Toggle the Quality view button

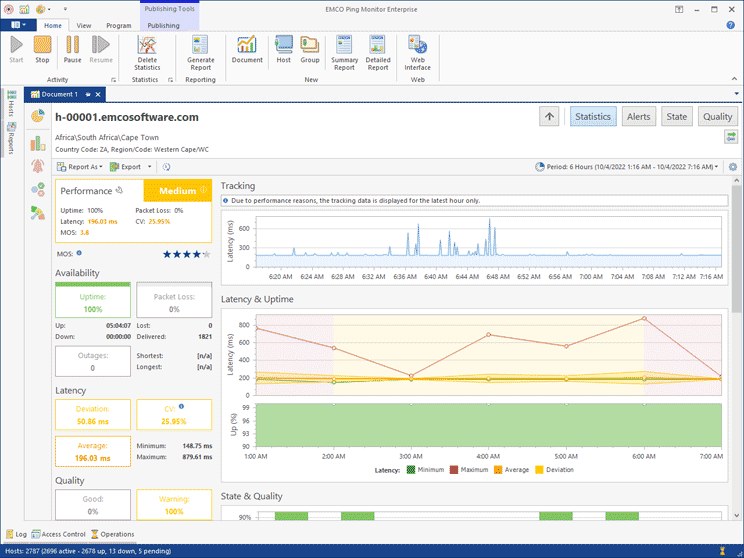[717, 117]
